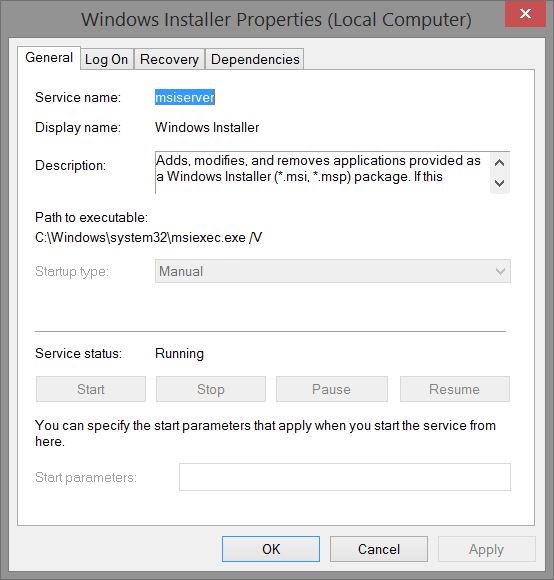Open the Log On tab
The width and height of the screenshot is (554, 580).
point(107,59)
